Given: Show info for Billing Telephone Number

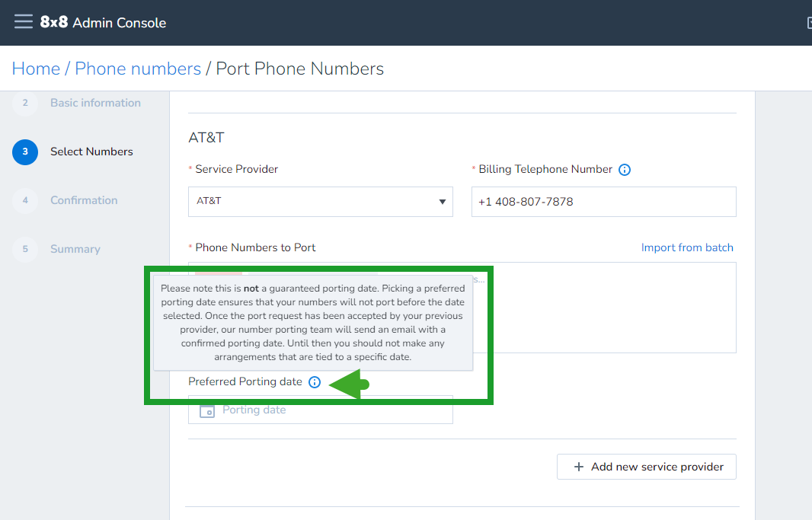Looking at the screenshot, I should click(x=625, y=170).
